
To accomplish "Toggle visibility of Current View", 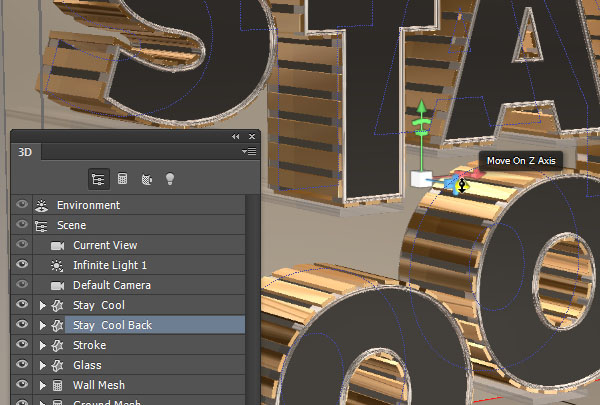I will pos(22,244).
